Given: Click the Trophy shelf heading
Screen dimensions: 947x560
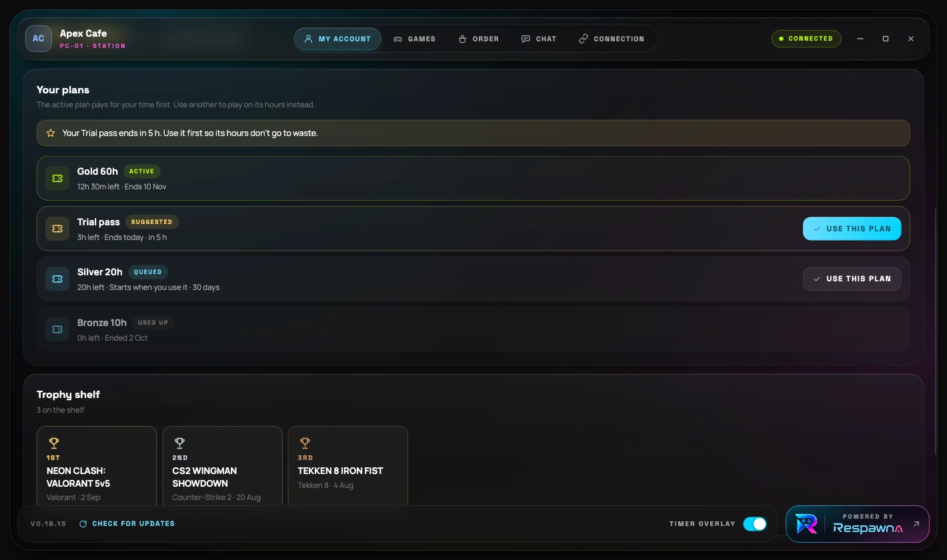Looking at the screenshot, I should click(68, 395).
